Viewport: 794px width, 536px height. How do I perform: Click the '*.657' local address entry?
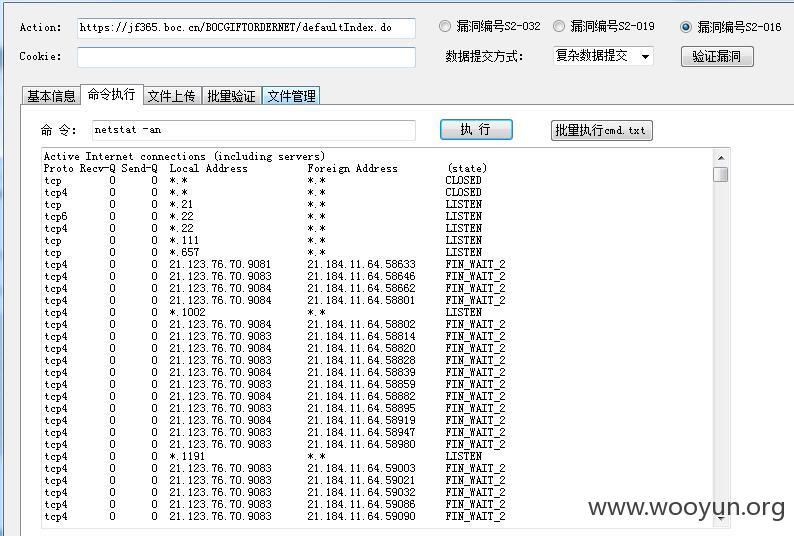coord(184,252)
